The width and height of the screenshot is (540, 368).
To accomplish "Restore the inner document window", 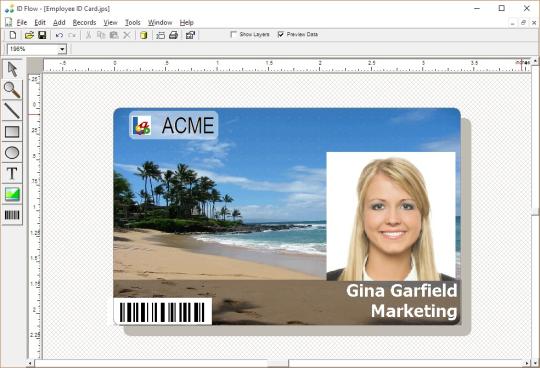I will click(523, 23).
